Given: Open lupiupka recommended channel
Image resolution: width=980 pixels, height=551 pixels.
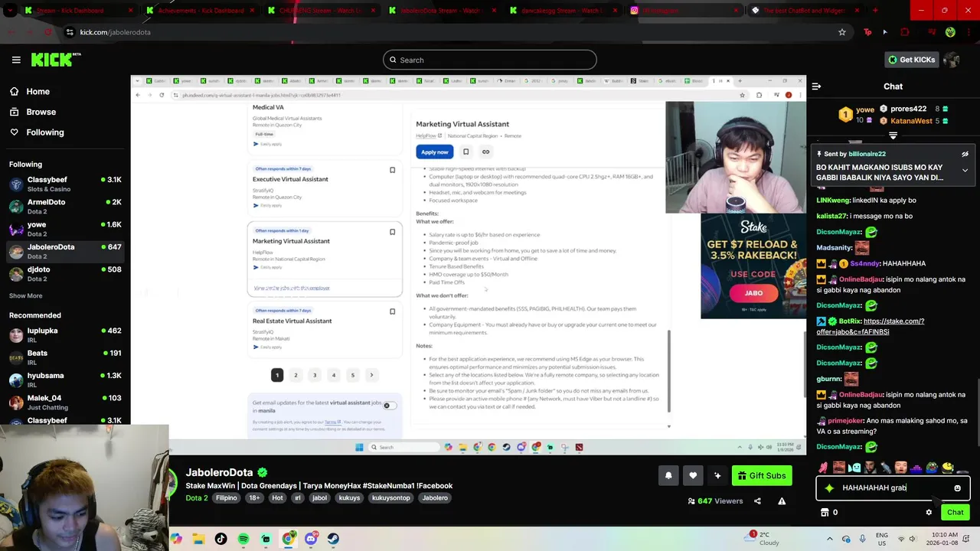Looking at the screenshot, I should (65, 334).
